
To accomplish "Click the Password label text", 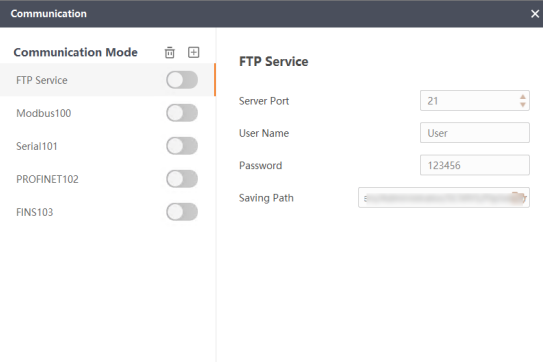I will 260,165.
